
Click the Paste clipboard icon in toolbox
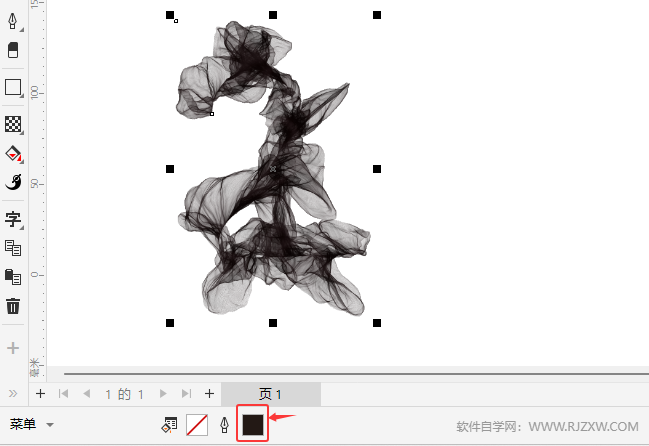pos(13,277)
